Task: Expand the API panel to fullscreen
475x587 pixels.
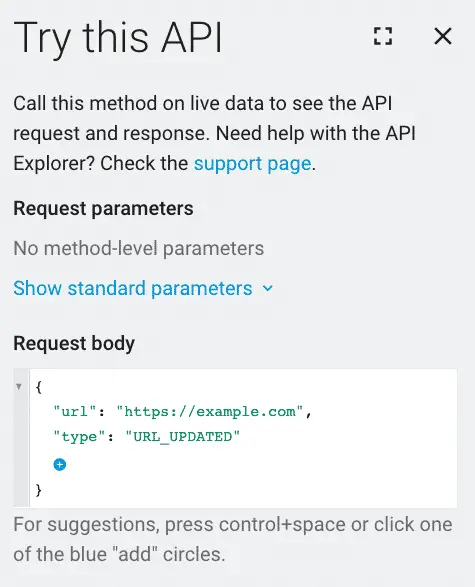Action: (383, 36)
